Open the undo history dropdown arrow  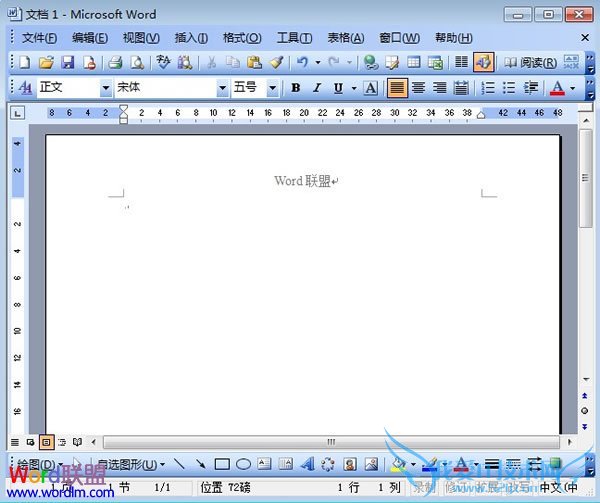pos(318,62)
